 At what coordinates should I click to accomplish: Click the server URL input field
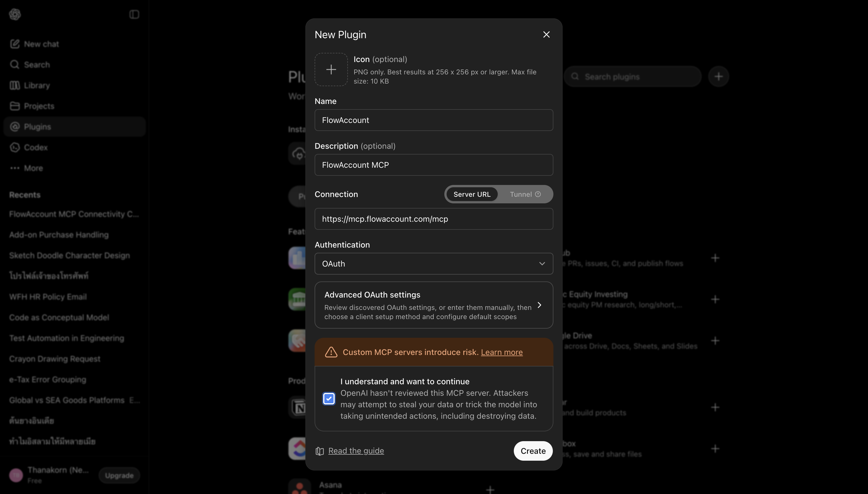pos(434,219)
